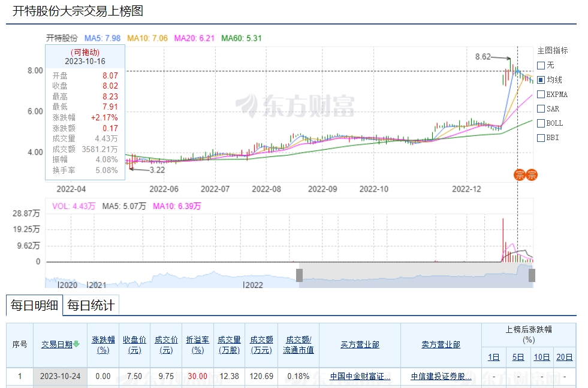This screenshot has height=388, width=588.
Task: Sort by the 成交额 (万元) column
Action: [x=261, y=344]
